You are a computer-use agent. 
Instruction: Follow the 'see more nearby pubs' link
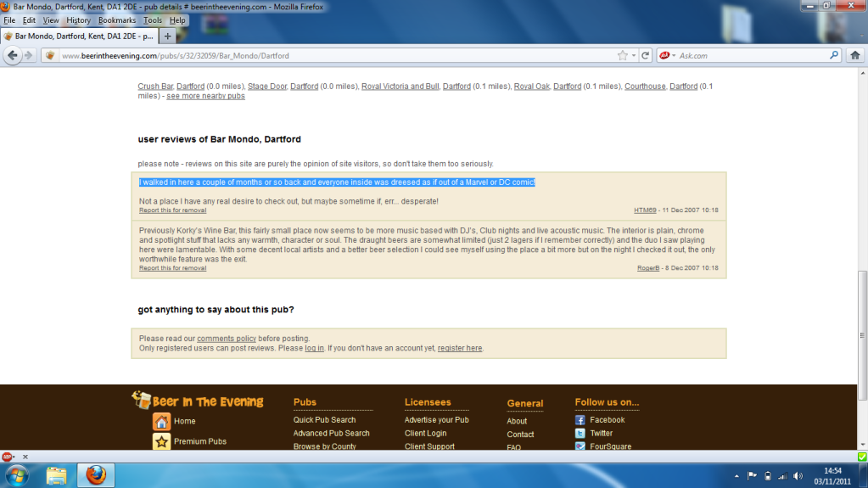[205, 96]
